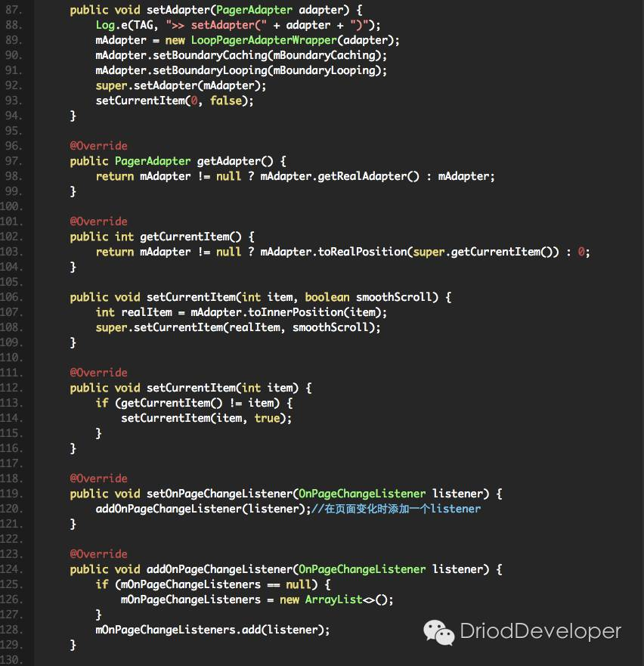Image resolution: width=644 pixels, height=666 pixels.
Task: Click the @Override annotation on line 111
Action: click(x=98, y=373)
